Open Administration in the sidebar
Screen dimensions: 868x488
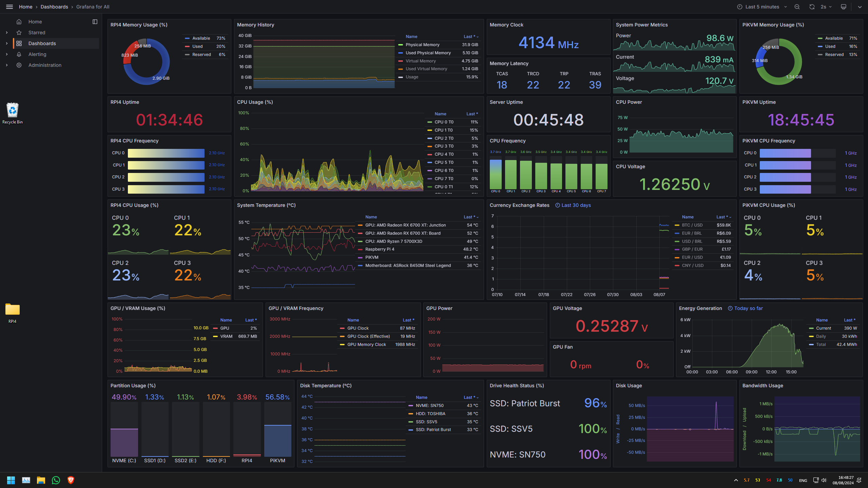pos(45,65)
